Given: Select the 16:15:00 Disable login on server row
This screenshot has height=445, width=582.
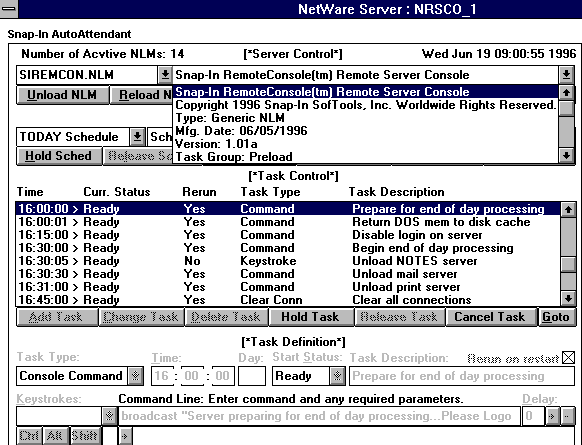Looking at the screenshot, I should coord(288,235).
